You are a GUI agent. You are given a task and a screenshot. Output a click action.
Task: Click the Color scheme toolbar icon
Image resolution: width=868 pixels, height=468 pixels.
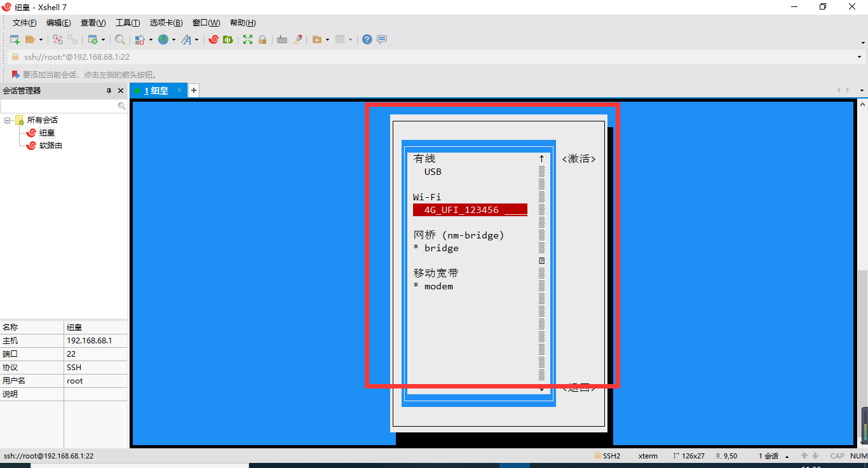140,39
